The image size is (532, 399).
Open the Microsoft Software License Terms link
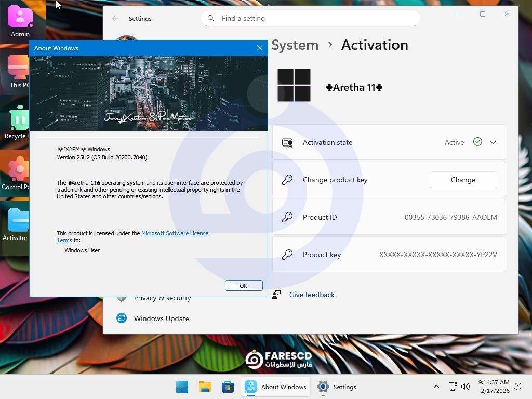(175, 233)
